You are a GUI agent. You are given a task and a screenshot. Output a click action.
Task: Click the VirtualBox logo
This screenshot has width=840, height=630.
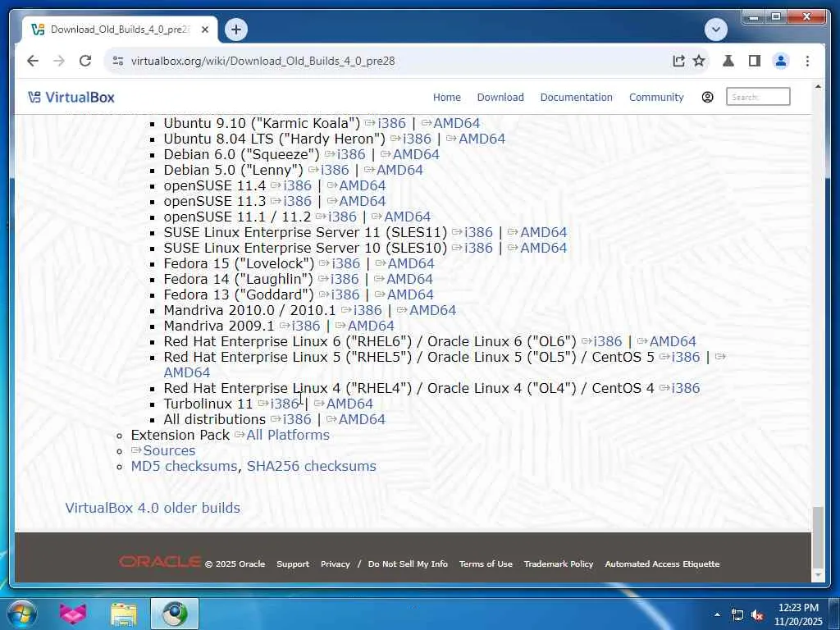point(71,97)
